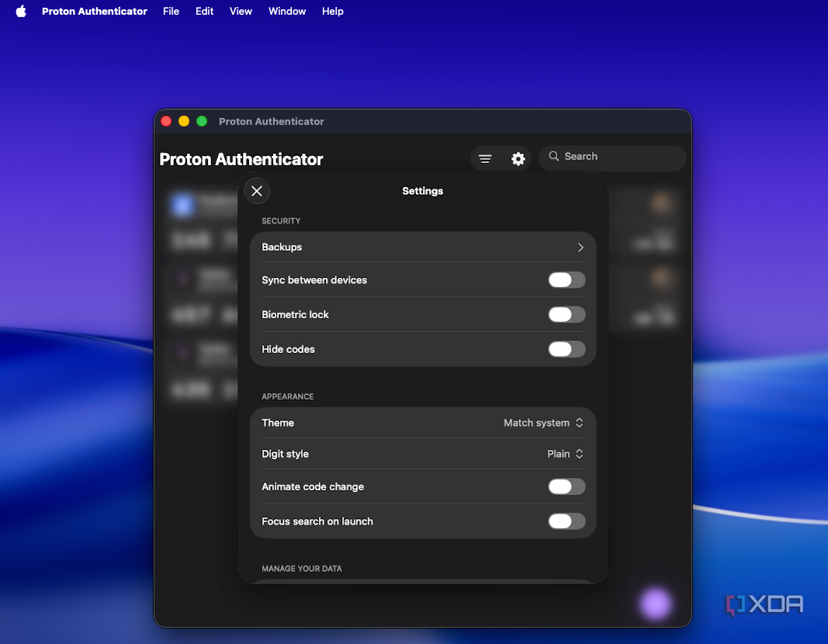
Task: Click the Sync between devices label
Action: 314,280
